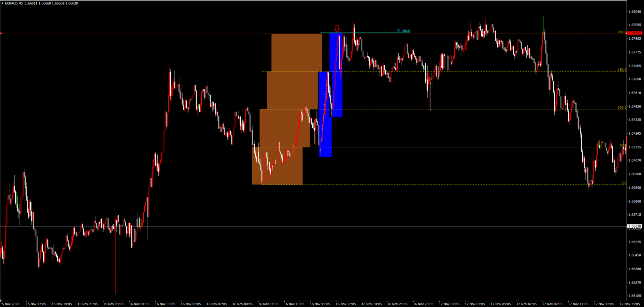Click the 17 Nov 13:05 time label
Image resolution: width=644 pixels, height=307 pixels.
tap(604, 304)
